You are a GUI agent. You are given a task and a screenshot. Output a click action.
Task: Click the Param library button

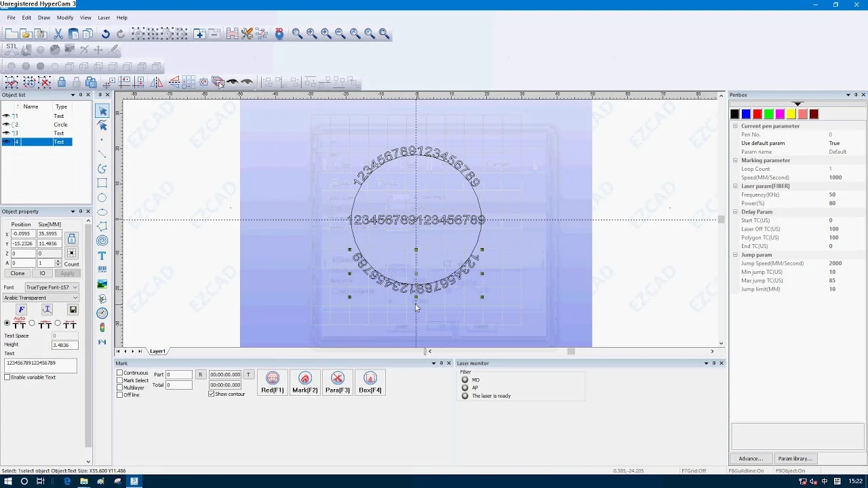795,459
